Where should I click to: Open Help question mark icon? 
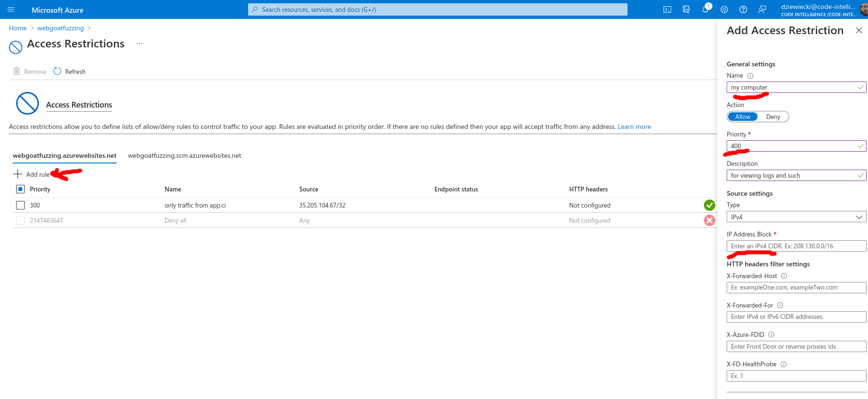pos(743,9)
